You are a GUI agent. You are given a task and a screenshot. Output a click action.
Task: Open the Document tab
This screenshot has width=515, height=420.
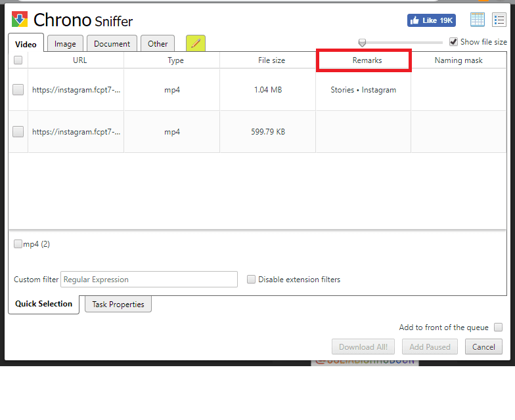point(112,44)
